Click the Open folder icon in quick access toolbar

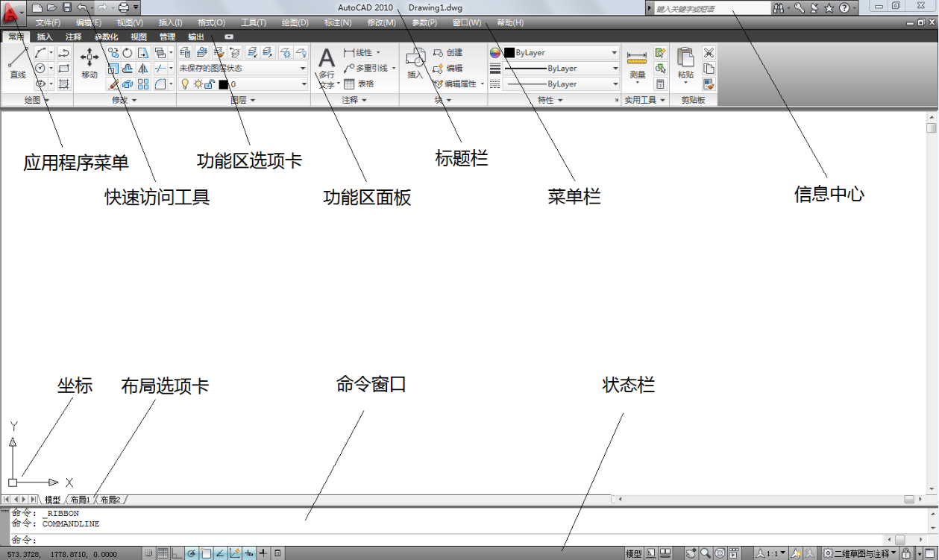click(x=52, y=7)
